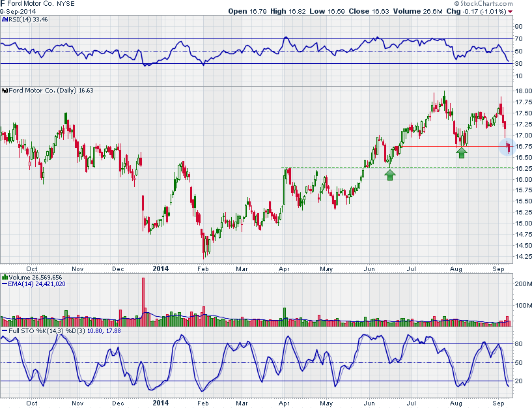This screenshot has width=532, height=408.
Task: Click the 'Volume 26,569,656' legend label
Action: (35, 278)
